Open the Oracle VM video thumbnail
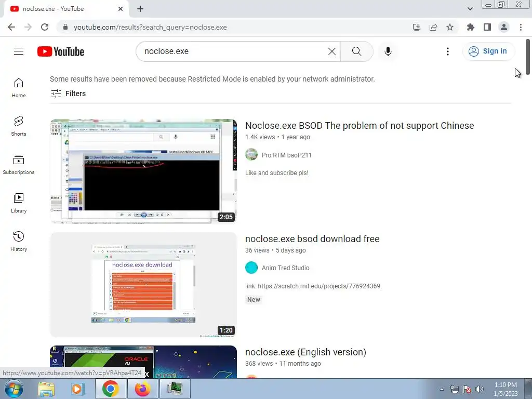This screenshot has height=399, width=532. [x=143, y=362]
